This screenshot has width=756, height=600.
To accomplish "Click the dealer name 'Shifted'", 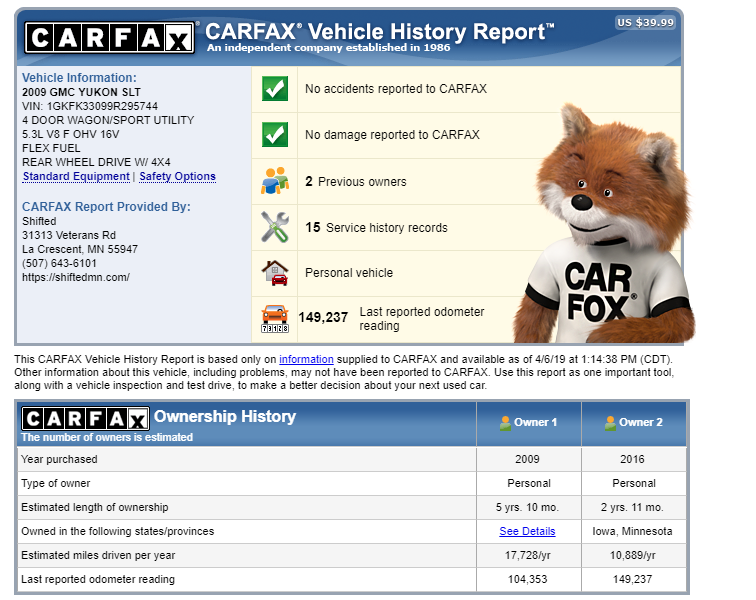I will pyautogui.click(x=39, y=221).
